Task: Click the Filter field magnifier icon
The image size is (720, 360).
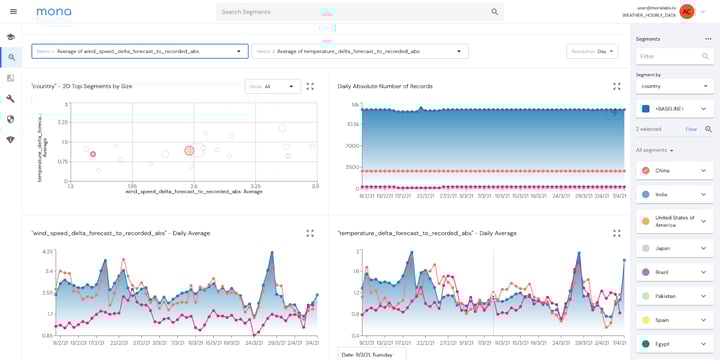Action: point(705,56)
